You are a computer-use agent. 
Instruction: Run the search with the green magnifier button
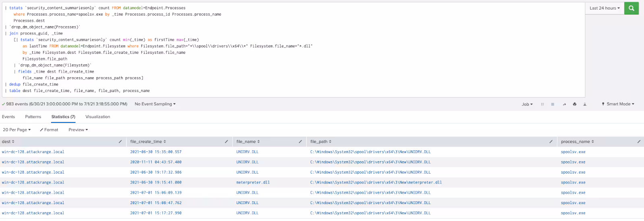(631, 8)
